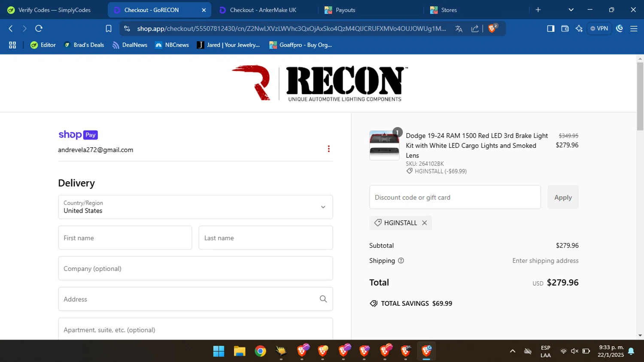Open the browser main menu
This screenshot has width=644, height=362.
[x=634, y=28]
